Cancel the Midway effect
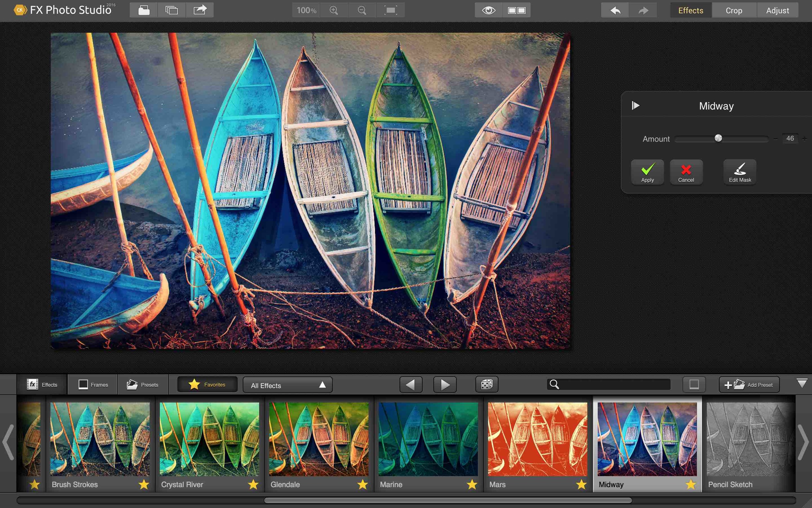This screenshot has height=508, width=812. 686,172
